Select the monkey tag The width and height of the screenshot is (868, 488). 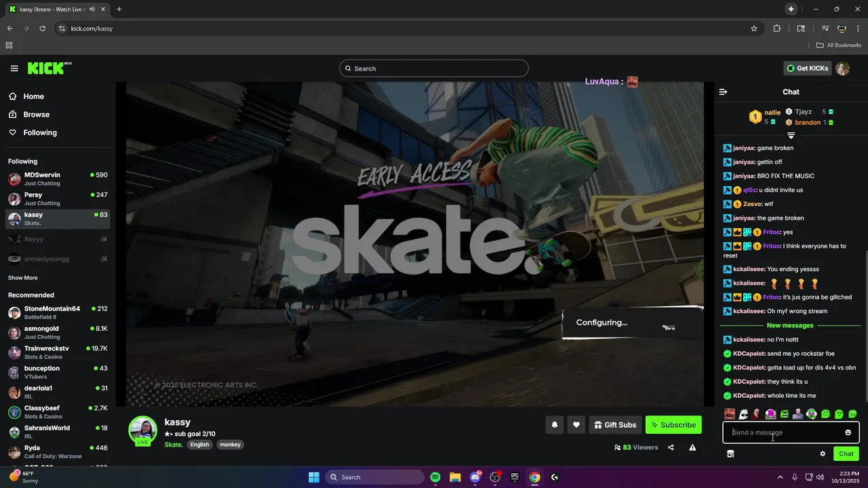[x=230, y=445]
